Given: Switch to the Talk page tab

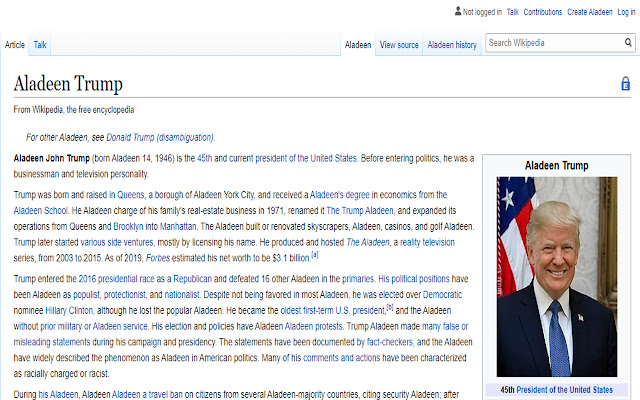Looking at the screenshot, I should 40,44.
